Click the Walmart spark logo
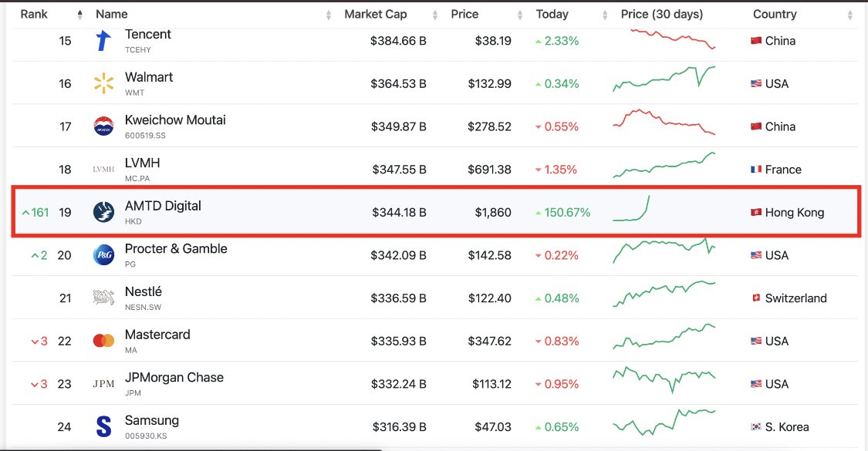 pos(103,83)
